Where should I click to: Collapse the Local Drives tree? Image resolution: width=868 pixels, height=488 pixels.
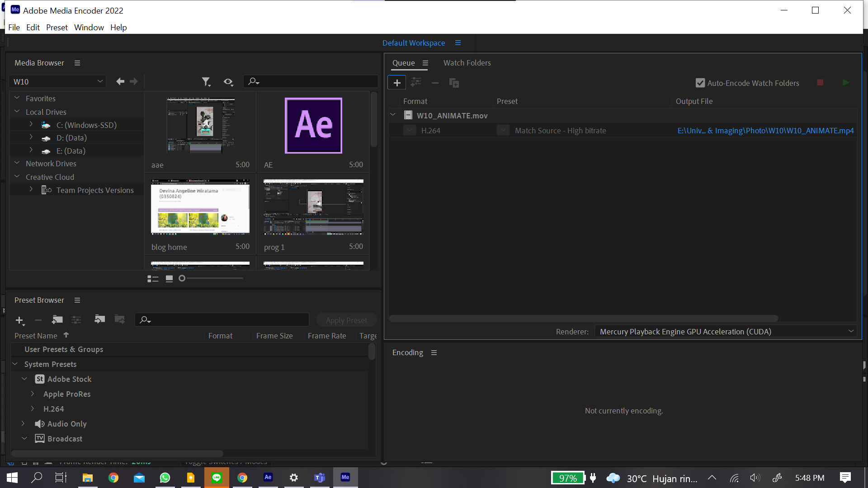[x=17, y=111]
